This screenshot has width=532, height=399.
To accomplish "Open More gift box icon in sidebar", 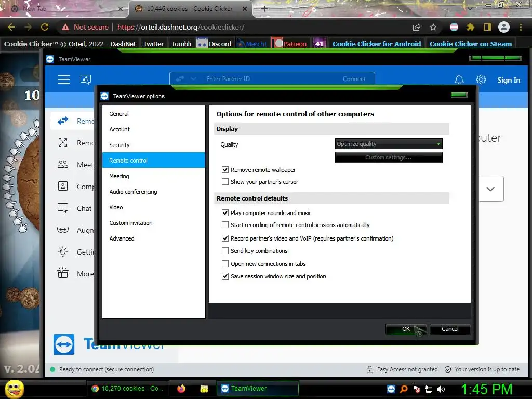I will coord(63,273).
